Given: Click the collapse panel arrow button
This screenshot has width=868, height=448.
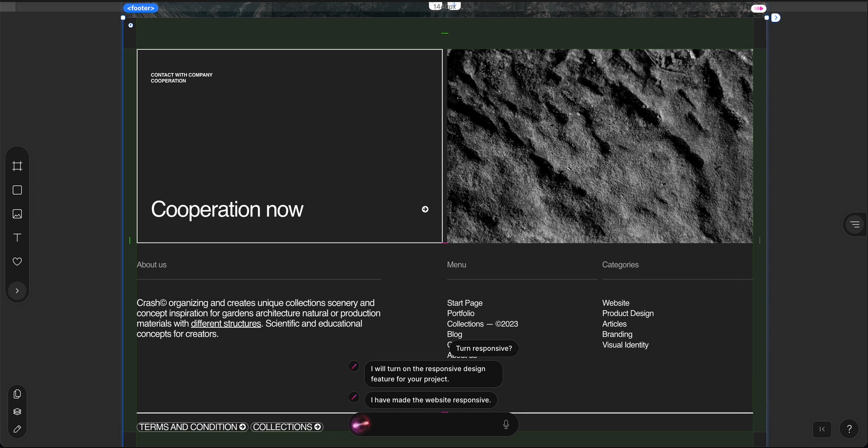Looking at the screenshot, I should 822,429.
